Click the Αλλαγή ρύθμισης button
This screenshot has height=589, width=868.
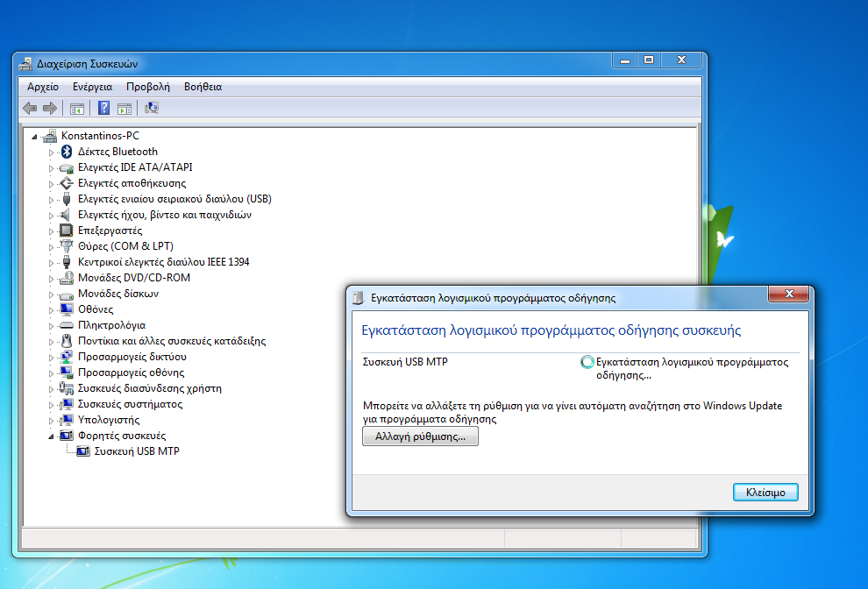pos(420,436)
